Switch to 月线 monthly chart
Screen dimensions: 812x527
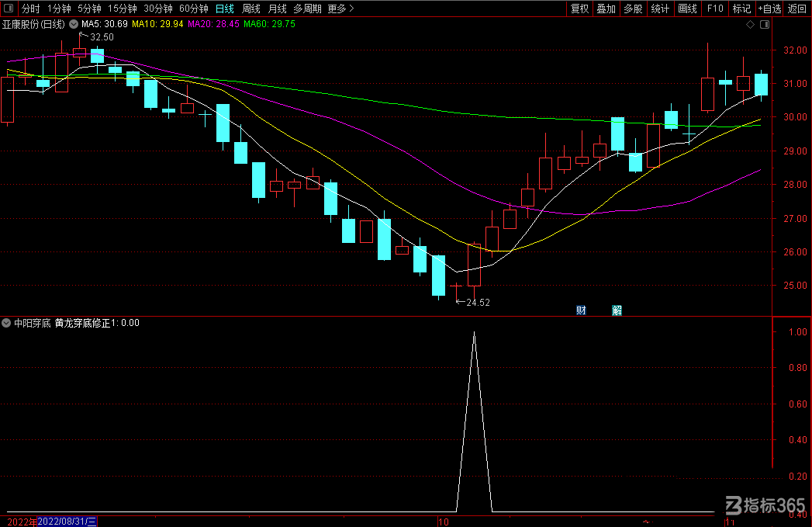278,9
